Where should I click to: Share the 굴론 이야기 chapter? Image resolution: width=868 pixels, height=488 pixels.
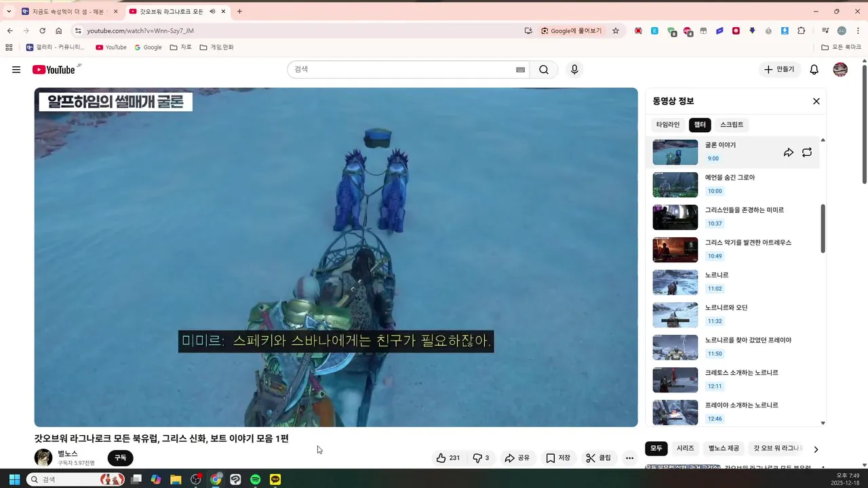click(x=789, y=152)
